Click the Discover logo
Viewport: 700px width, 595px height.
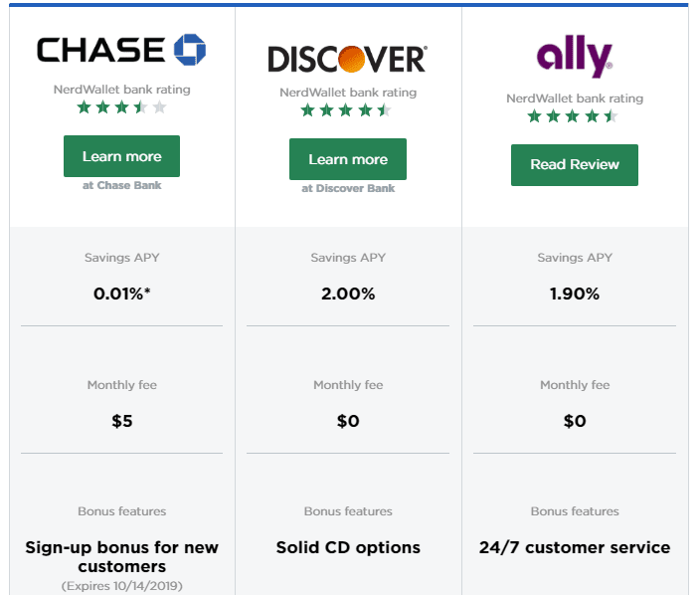(x=348, y=59)
